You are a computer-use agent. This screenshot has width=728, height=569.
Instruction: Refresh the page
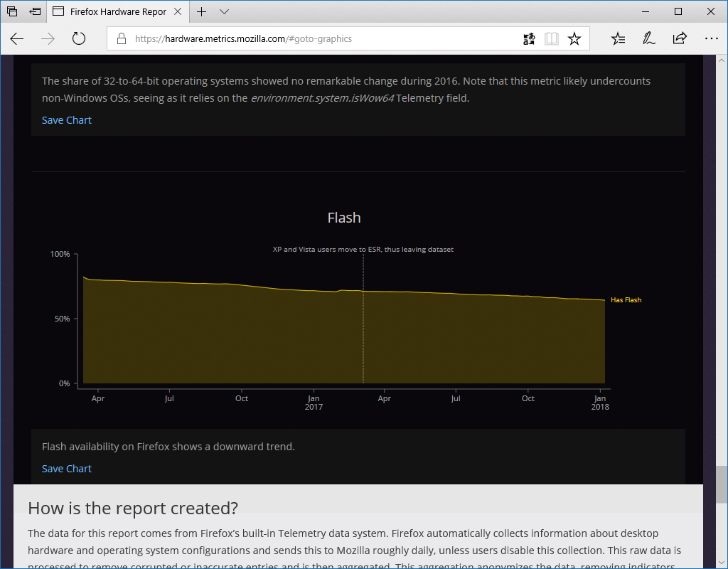point(79,38)
